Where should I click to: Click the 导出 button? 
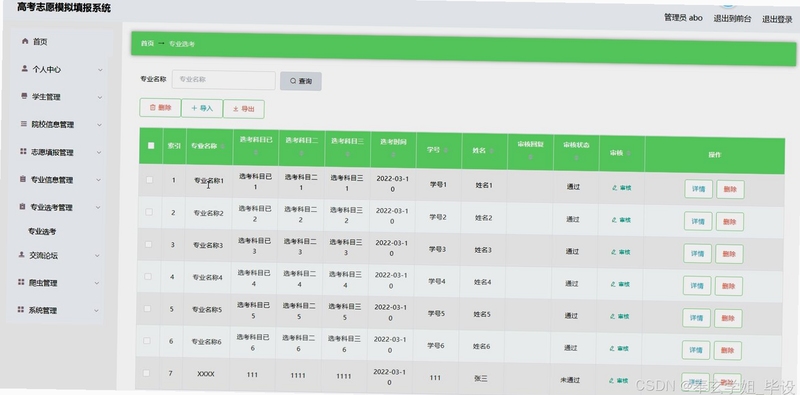pyautogui.click(x=243, y=109)
